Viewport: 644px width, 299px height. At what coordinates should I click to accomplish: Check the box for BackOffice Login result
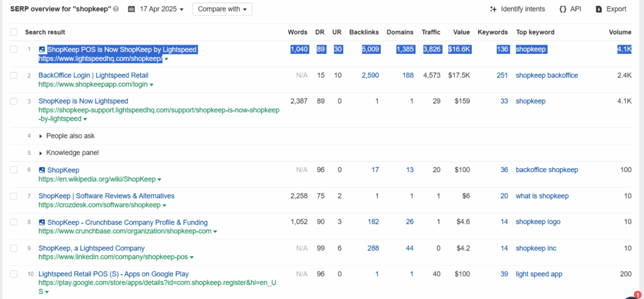coord(14,75)
